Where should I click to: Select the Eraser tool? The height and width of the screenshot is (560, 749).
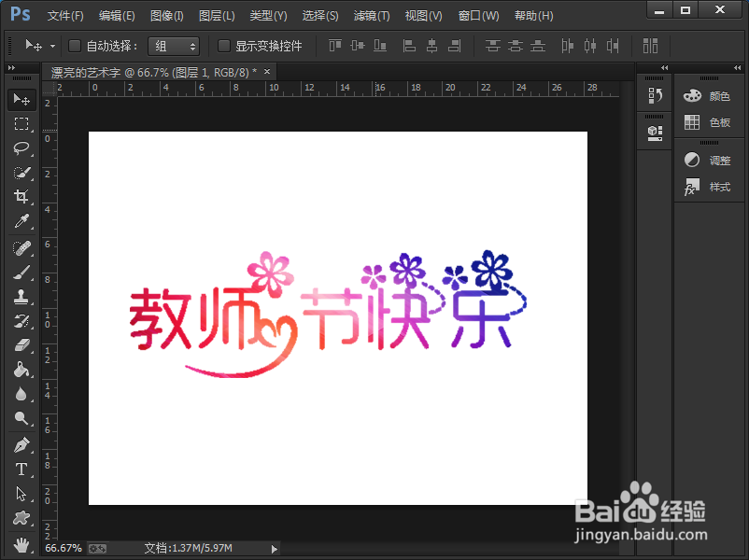[21, 345]
